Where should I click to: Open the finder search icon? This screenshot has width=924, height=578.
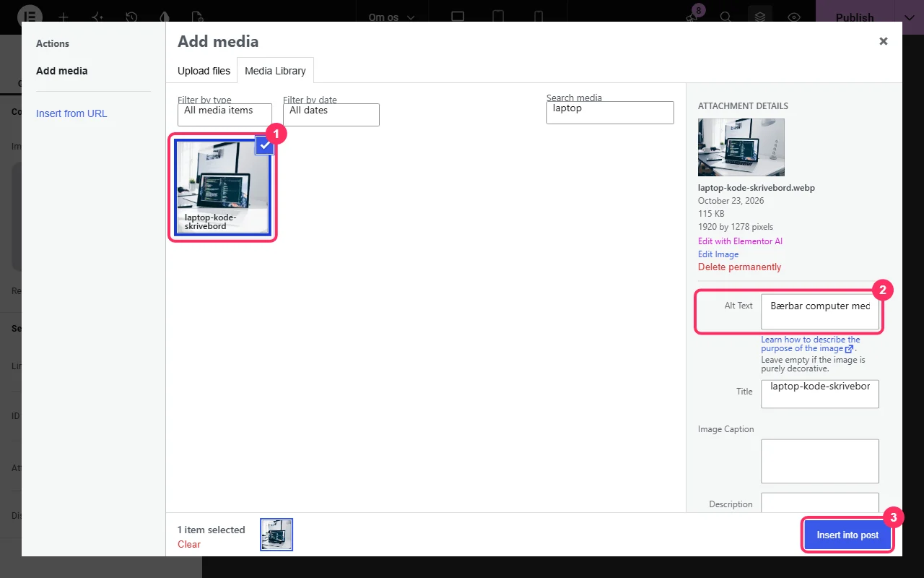725,17
